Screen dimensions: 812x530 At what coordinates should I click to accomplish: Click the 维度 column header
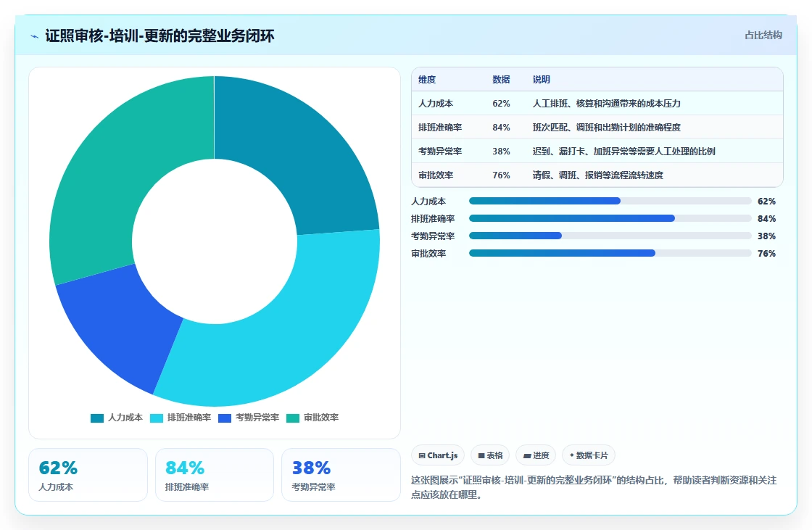[x=427, y=80]
